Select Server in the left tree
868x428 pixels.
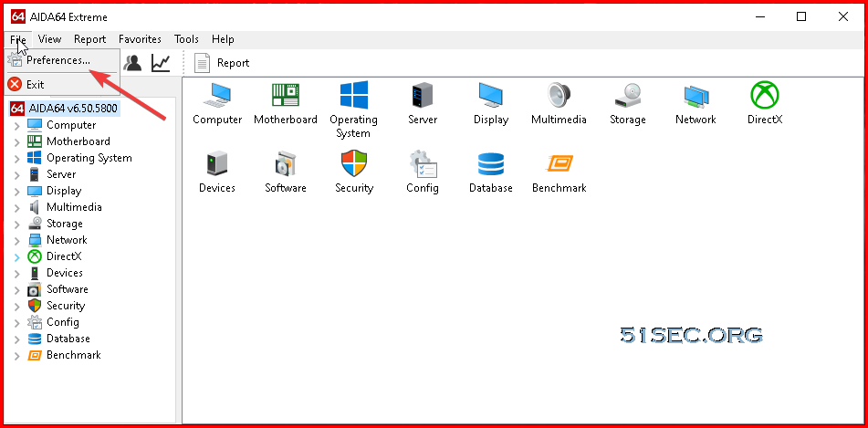[61, 174]
